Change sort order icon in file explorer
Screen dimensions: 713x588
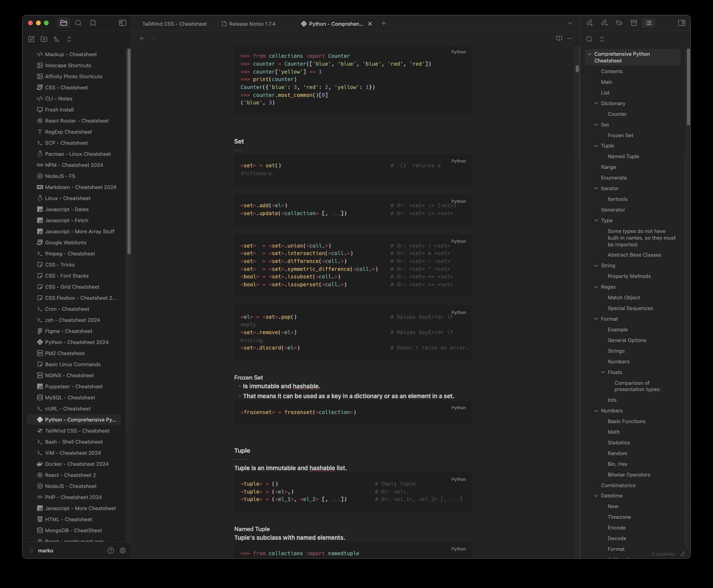(57, 39)
